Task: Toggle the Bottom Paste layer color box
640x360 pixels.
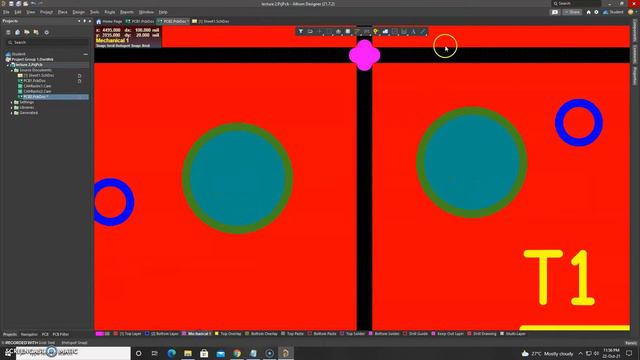Action: [x=310, y=334]
